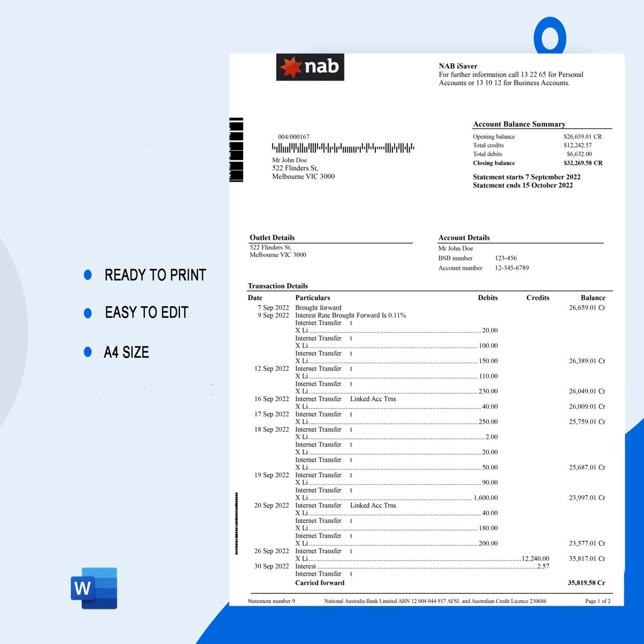Click the 'Opening balance' label
The width and height of the screenshot is (644, 644).
tap(494, 137)
